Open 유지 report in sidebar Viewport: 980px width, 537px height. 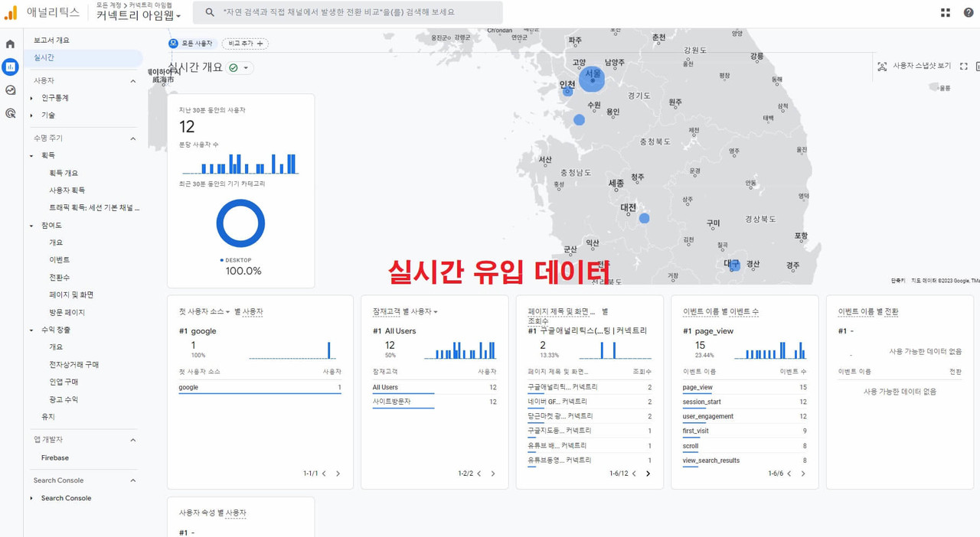48,417
